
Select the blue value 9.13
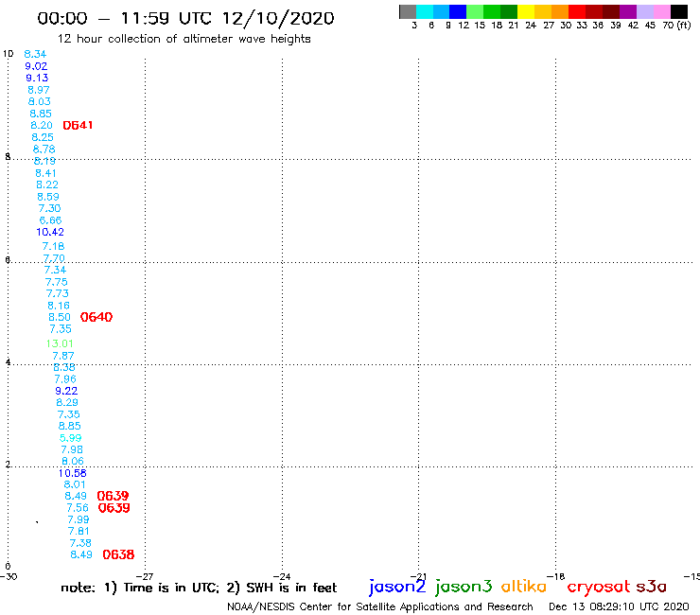point(37,78)
